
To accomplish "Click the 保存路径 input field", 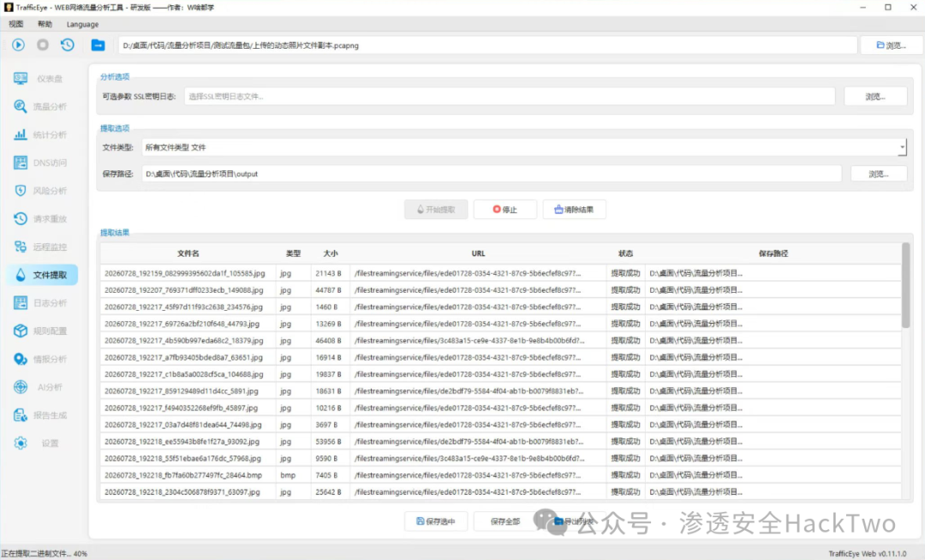I will (x=492, y=174).
